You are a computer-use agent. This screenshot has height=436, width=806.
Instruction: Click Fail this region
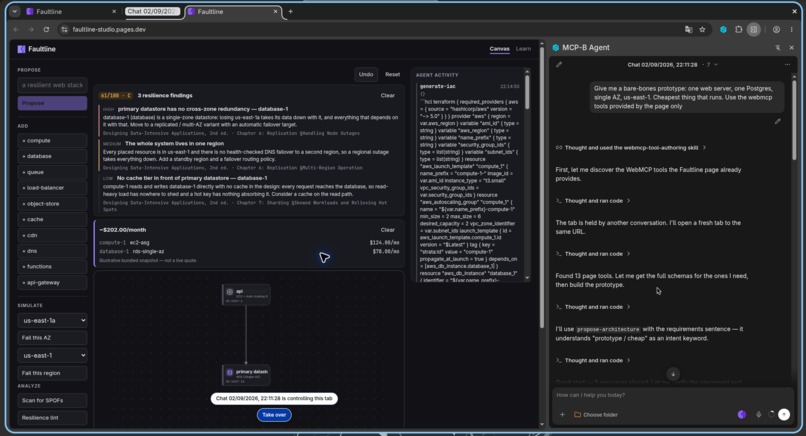pyautogui.click(x=52, y=373)
